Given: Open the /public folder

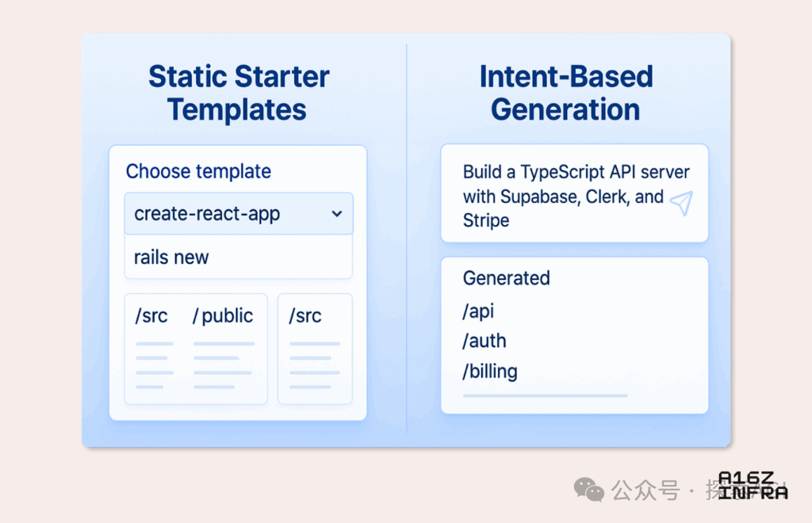Looking at the screenshot, I should pos(223,315).
